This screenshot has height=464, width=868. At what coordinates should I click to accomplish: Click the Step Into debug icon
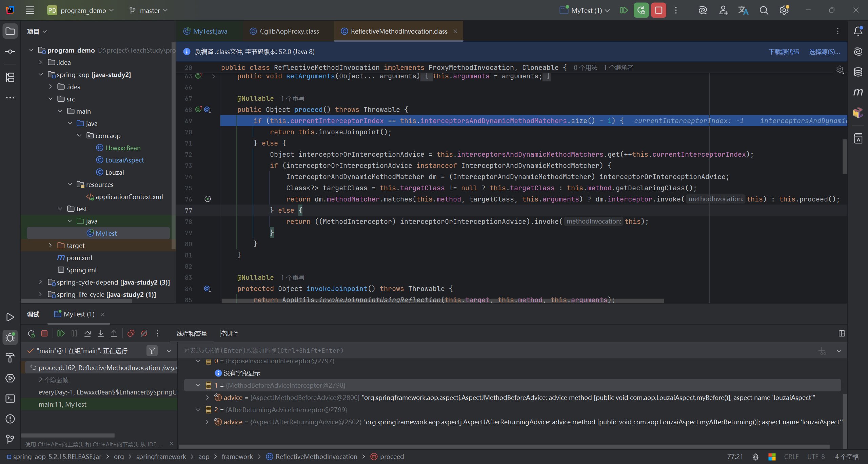click(101, 334)
